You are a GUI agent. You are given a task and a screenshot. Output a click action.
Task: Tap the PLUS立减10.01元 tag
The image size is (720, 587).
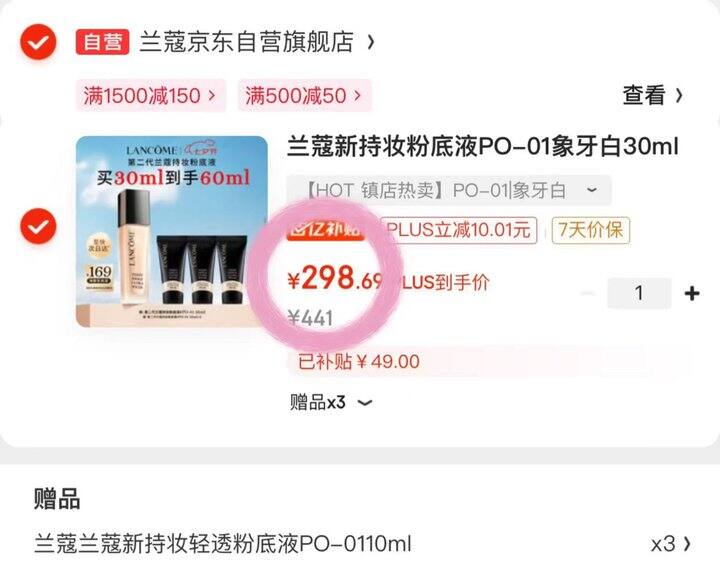coord(459,230)
